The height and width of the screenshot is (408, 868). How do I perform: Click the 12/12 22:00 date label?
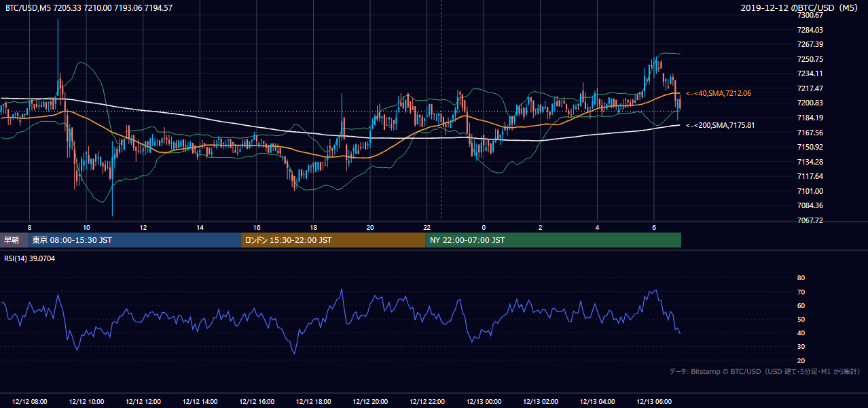(x=427, y=402)
